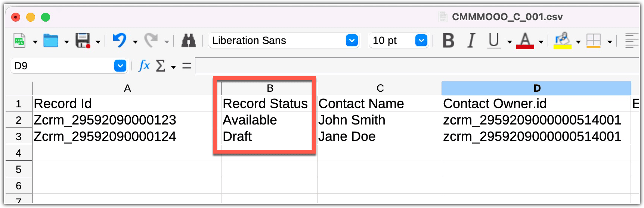The height and width of the screenshot is (208, 644).
Task: Expand the Liberation Sans font dropdown
Action: 352,41
